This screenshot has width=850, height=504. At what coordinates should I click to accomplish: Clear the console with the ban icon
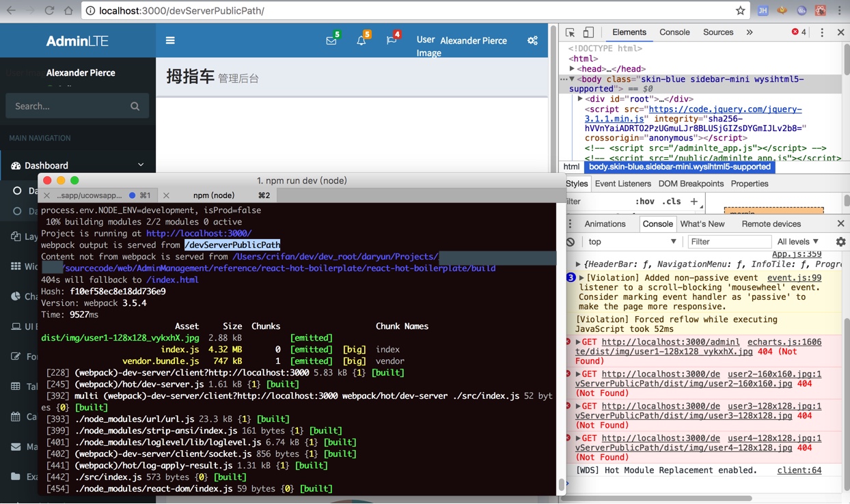[x=571, y=242]
